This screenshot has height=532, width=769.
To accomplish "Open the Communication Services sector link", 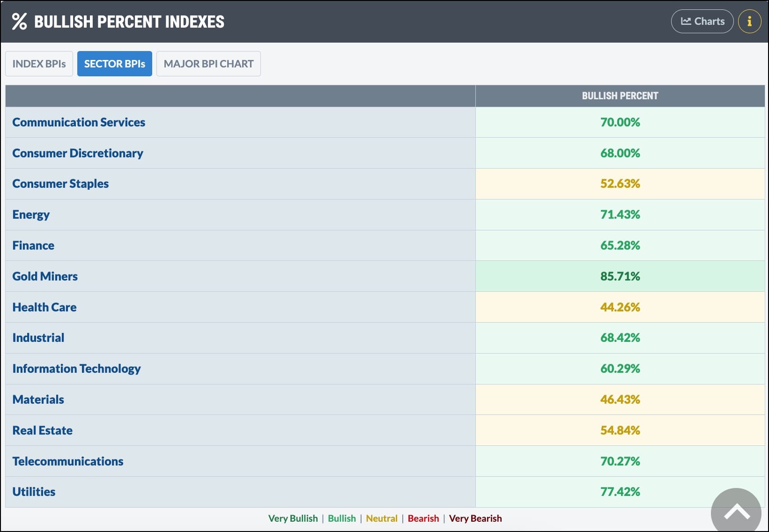I will click(79, 122).
